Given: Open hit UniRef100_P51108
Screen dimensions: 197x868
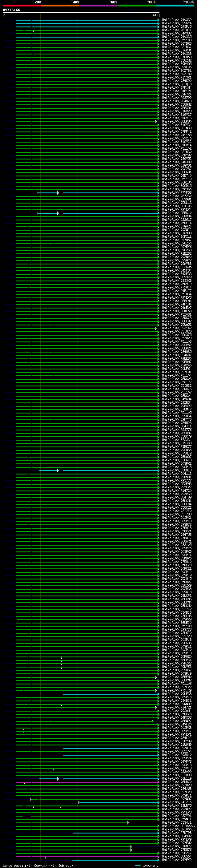Looking at the screenshot, I should 177,626.
